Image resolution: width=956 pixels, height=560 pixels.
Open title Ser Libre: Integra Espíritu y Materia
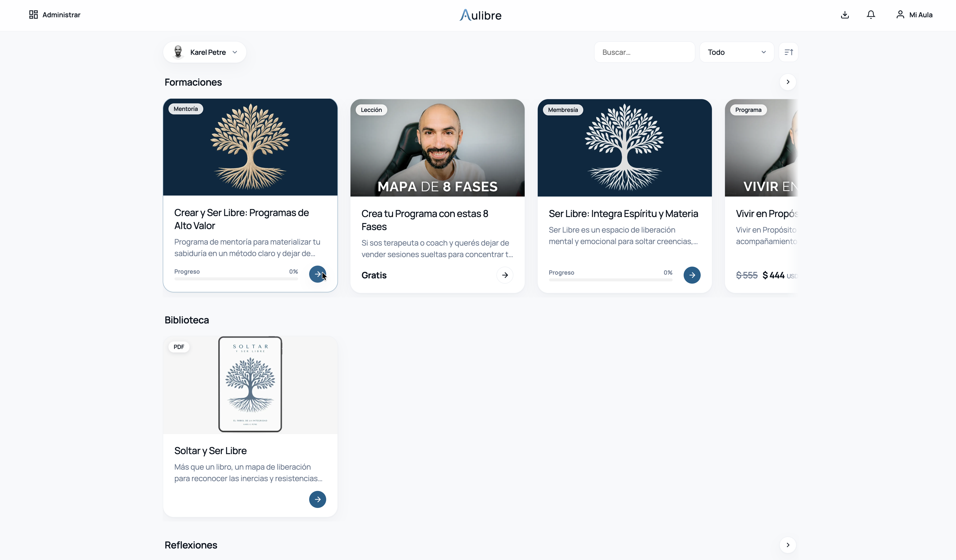point(623,214)
